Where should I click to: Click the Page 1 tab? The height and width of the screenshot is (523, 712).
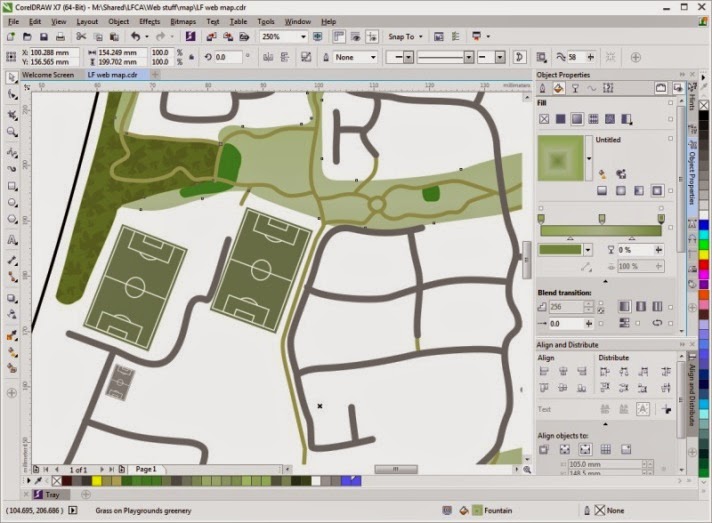coord(146,469)
